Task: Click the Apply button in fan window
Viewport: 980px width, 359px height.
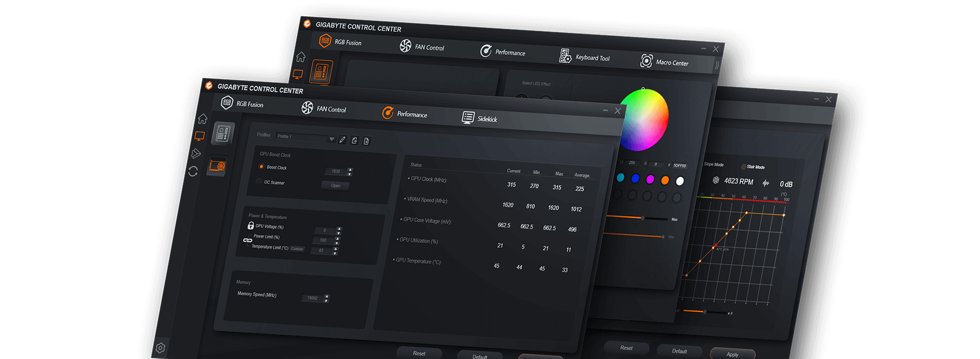Action: [732, 354]
